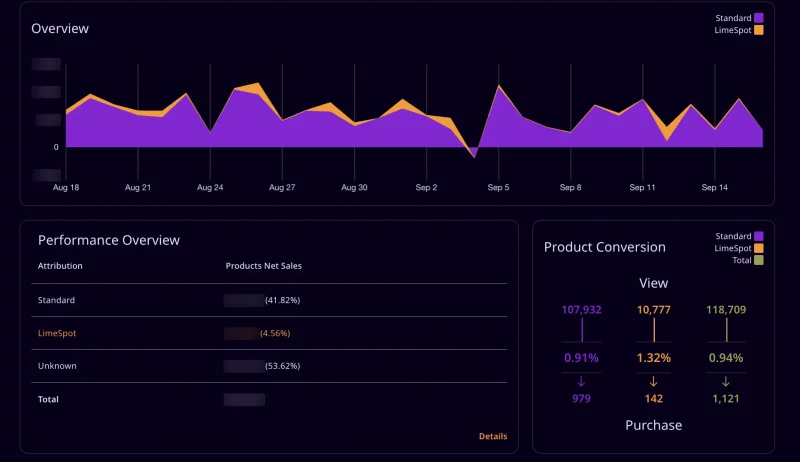Image resolution: width=800 pixels, height=462 pixels.
Task: Click the Sep 14 axis label
Action: pos(715,187)
